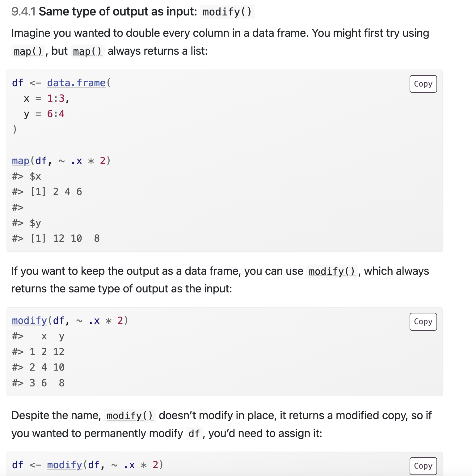Image resolution: width=472 pixels, height=476 pixels.
Task: Click the 9.4.1 section number
Action: [x=23, y=12]
